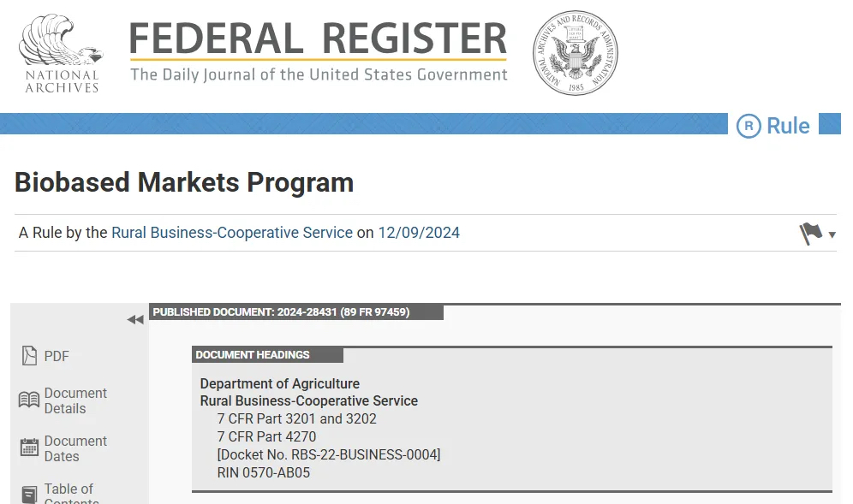Click the National Archives and Records Administration seal

point(575,53)
